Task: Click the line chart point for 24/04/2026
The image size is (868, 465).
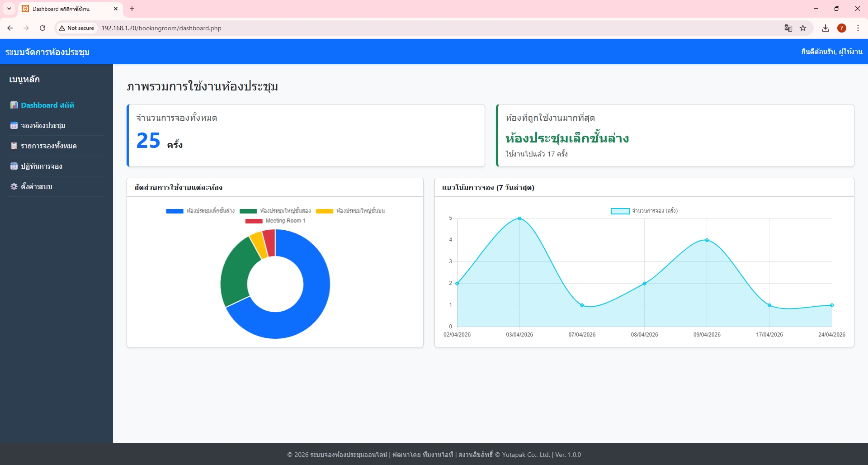Action: coord(832,305)
